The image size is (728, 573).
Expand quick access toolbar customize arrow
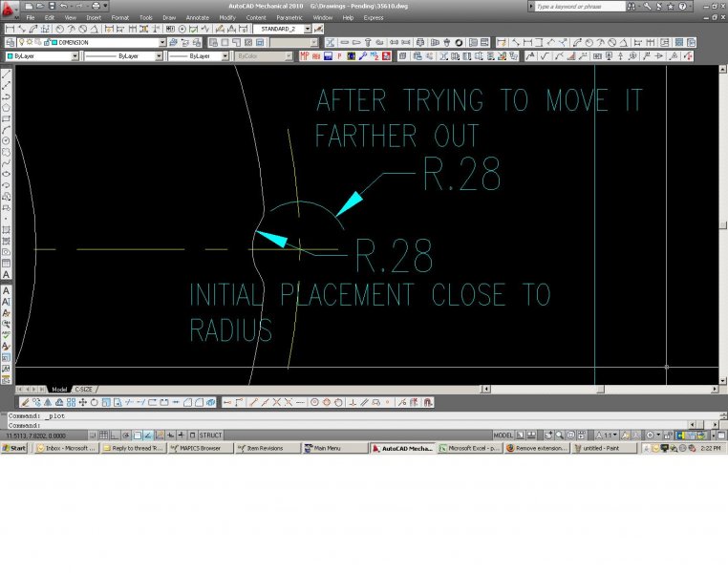[x=106, y=6]
